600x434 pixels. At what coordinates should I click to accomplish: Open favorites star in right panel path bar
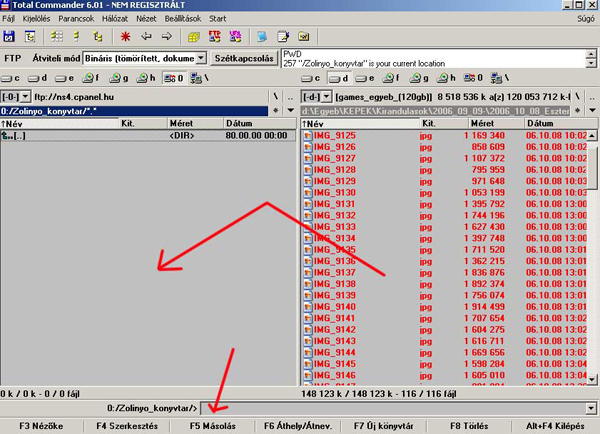pyautogui.click(x=577, y=111)
